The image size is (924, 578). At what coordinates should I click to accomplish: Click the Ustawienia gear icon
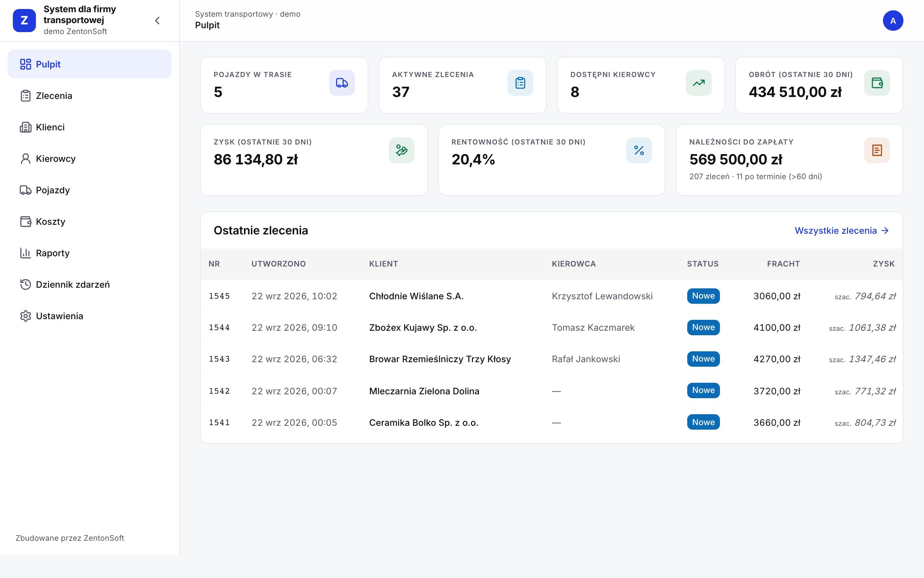[26, 316]
